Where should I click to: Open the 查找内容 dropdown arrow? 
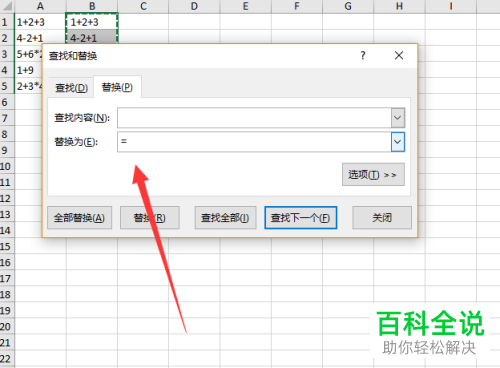click(x=398, y=118)
